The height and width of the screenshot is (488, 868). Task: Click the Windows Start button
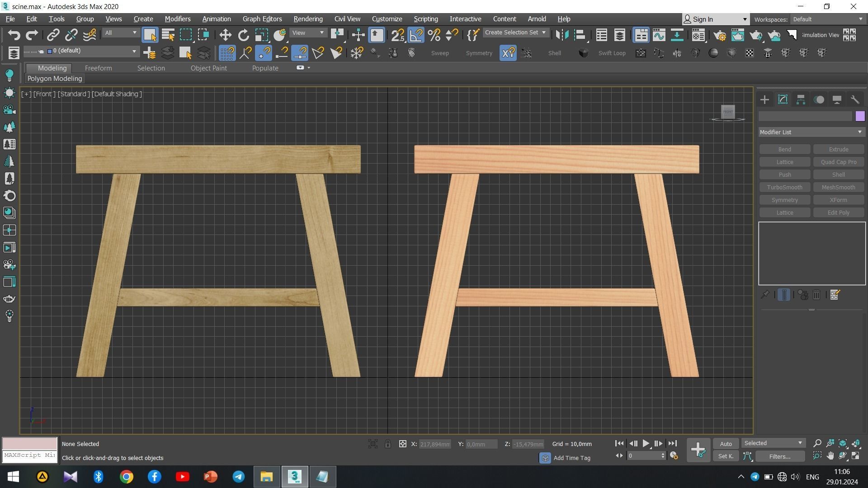pyautogui.click(x=14, y=477)
